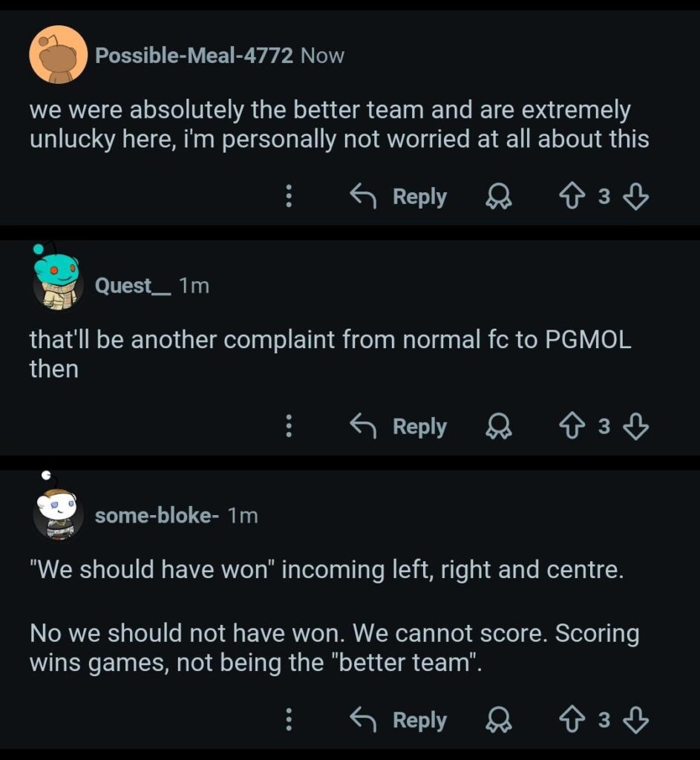The height and width of the screenshot is (760, 700).
Task: Open the three-dot menu on Quest_'s comment
Action: [289, 426]
